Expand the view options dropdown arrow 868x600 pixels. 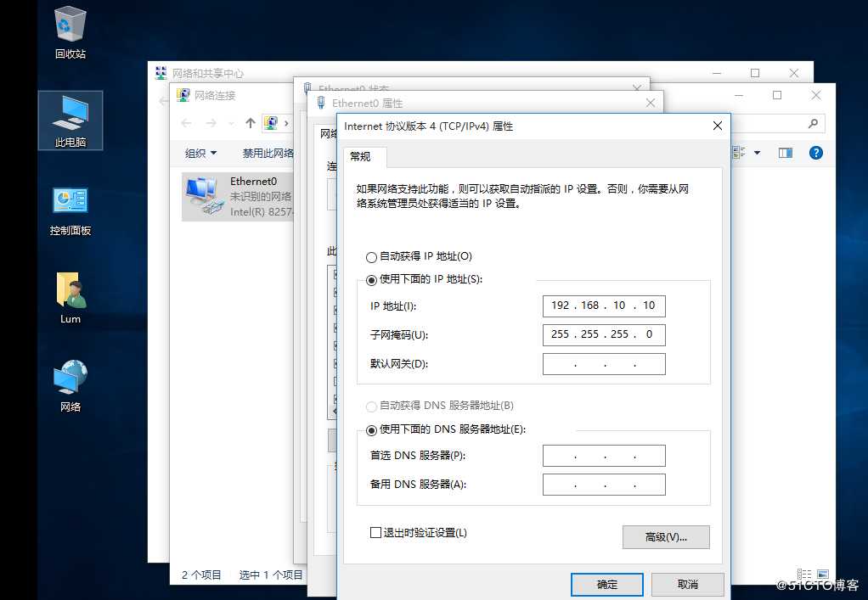(x=757, y=153)
